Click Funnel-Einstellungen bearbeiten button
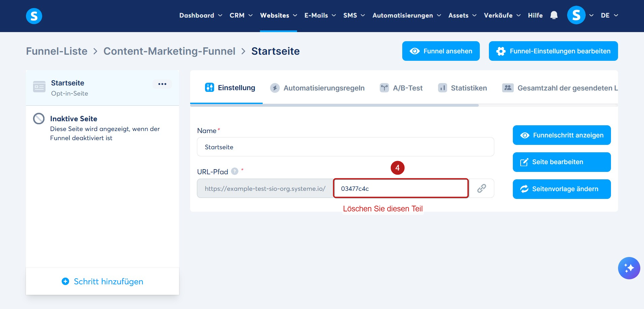644x309 pixels. point(553,51)
